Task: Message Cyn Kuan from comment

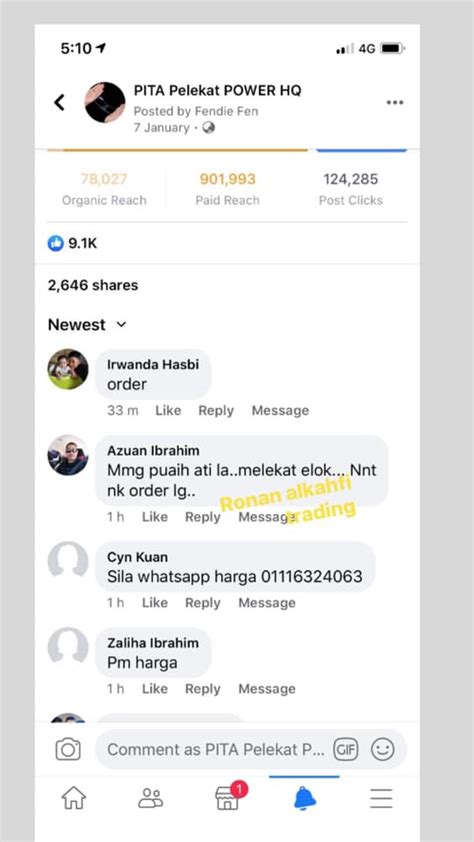Action: [x=267, y=603]
